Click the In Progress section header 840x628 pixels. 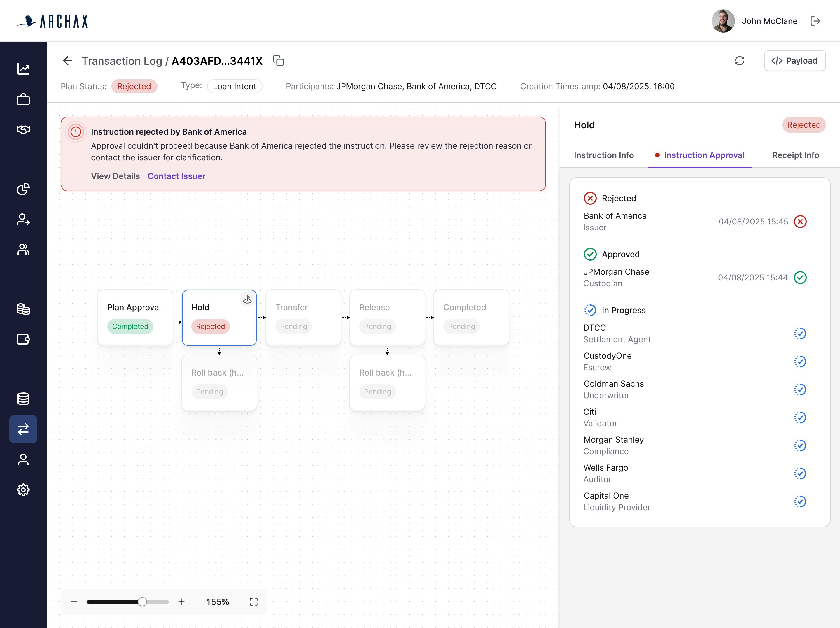615,310
